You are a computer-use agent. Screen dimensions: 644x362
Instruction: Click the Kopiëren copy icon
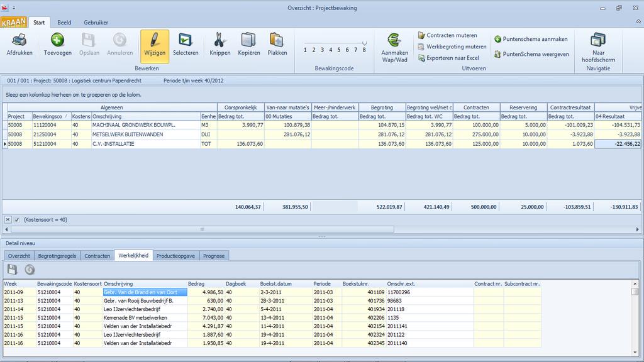click(x=248, y=40)
